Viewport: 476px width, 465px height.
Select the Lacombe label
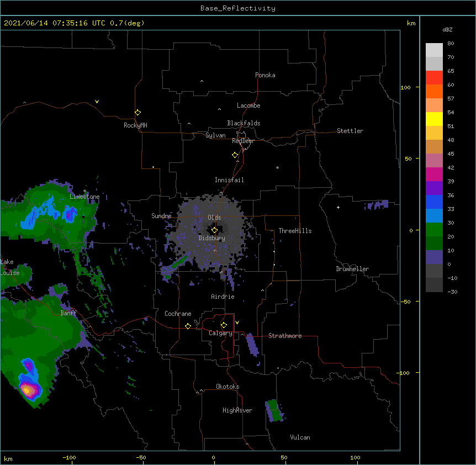[x=248, y=105]
